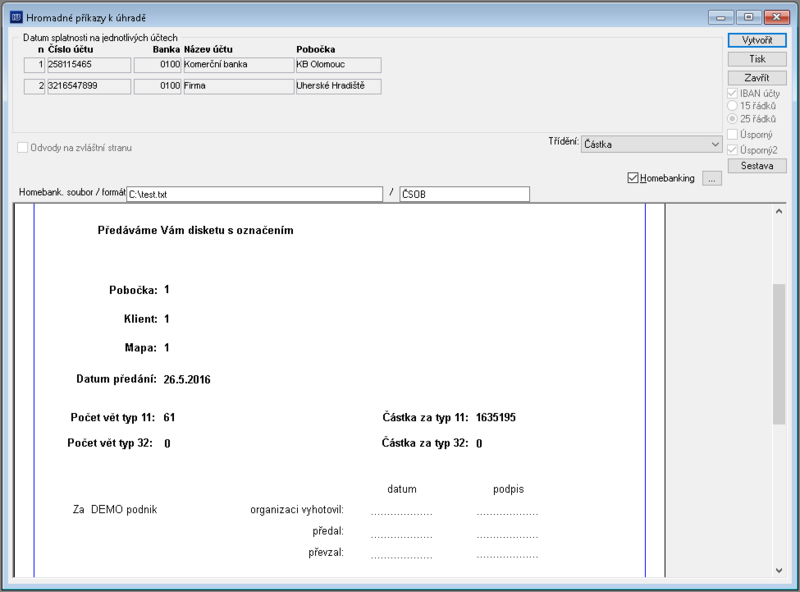Click the Firma account name field
The image size is (800, 592).
(x=238, y=86)
